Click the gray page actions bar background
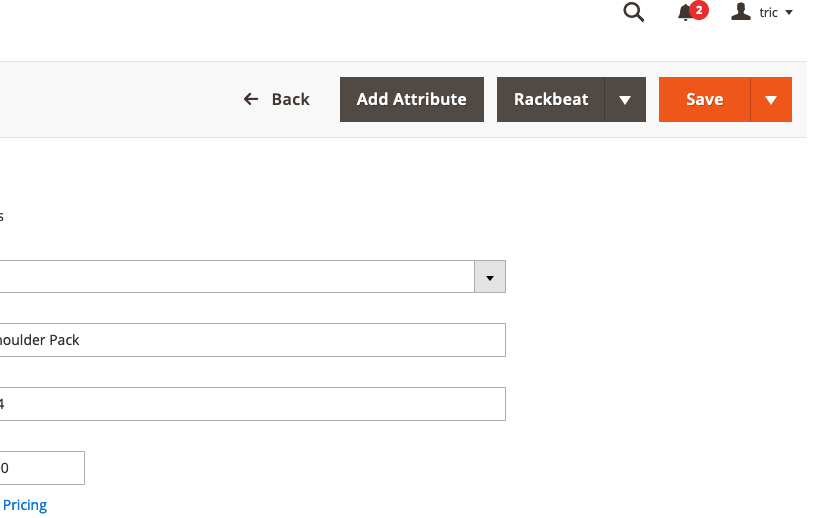This screenshot has height=518, width=821. pyautogui.click(x=120, y=99)
